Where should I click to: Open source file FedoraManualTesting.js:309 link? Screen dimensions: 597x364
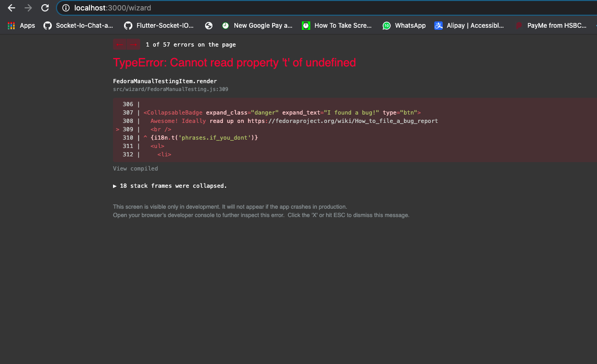(171, 89)
